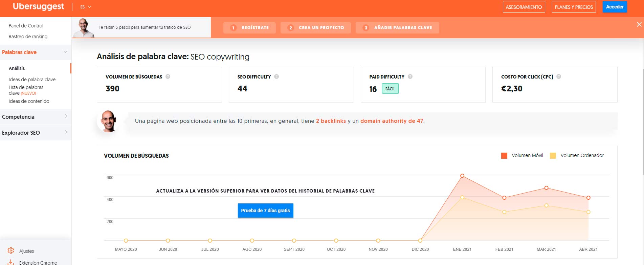The image size is (644, 265).
Task: Click SEPT 2020 data point
Action: [x=294, y=241]
